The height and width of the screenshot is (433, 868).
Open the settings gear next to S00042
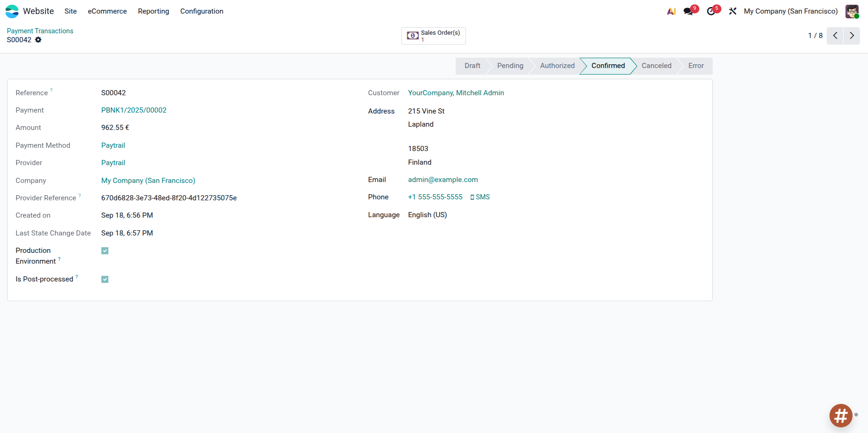click(38, 40)
